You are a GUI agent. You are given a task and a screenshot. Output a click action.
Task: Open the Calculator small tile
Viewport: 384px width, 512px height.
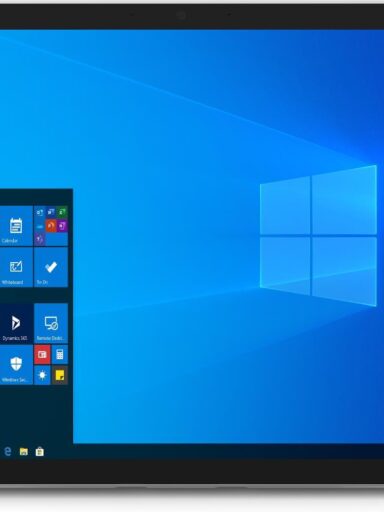60,354
